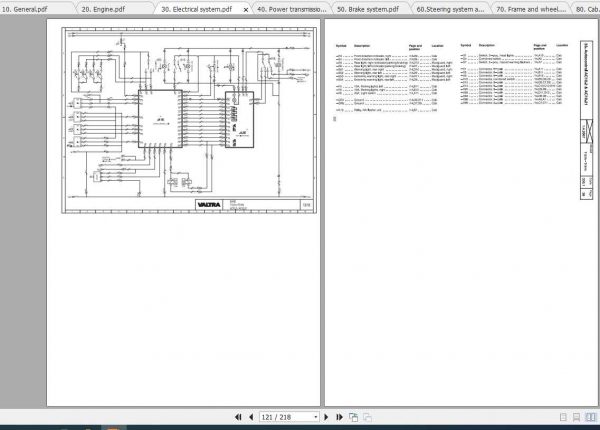600x430 pixels.
Task: Switch to continuous page layout
Action: point(576,417)
